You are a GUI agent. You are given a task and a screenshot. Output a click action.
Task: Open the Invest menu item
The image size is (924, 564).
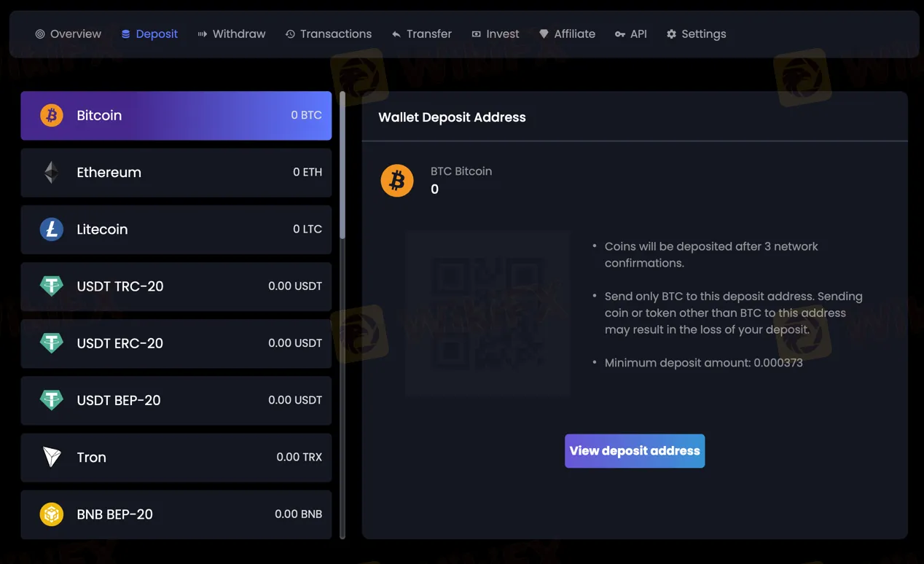point(495,34)
